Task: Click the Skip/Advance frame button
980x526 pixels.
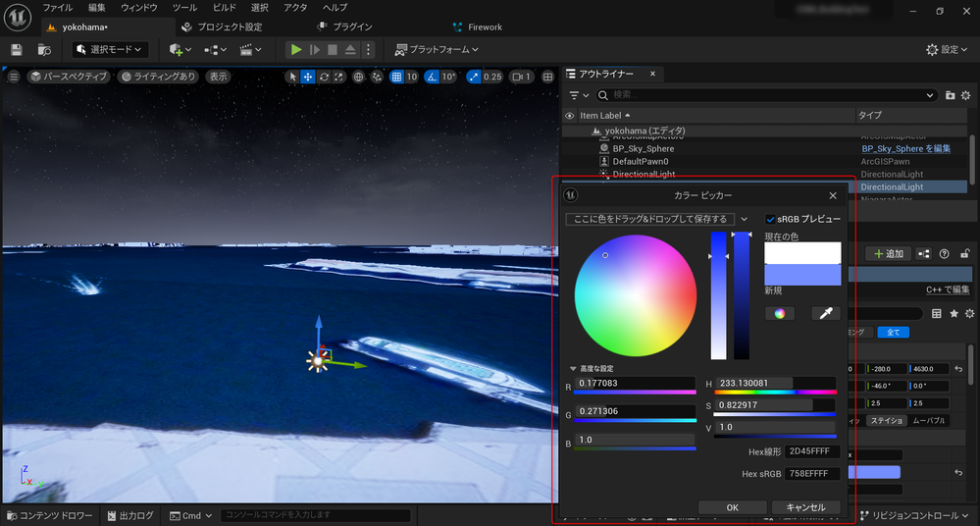Action: 314,49
